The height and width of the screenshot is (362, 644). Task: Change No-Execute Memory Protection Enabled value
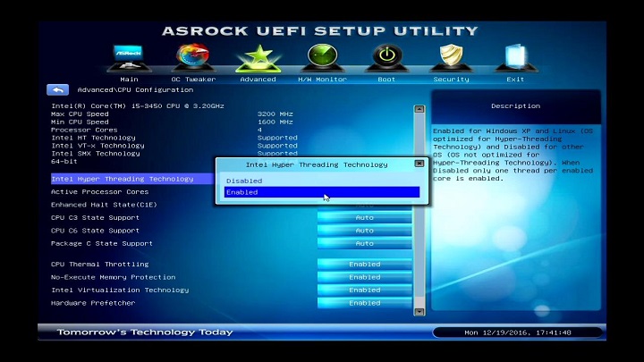[364, 277]
